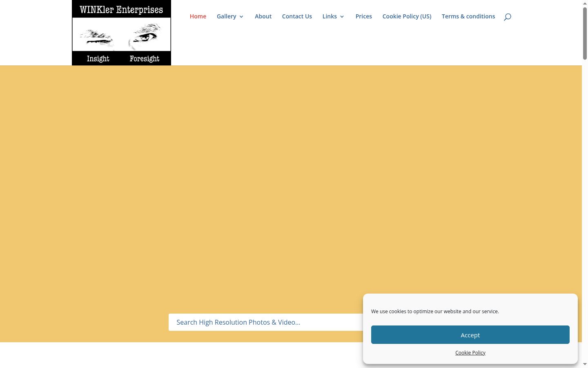
Task: Click the vertical scrollbar thumb
Action: tap(585, 34)
